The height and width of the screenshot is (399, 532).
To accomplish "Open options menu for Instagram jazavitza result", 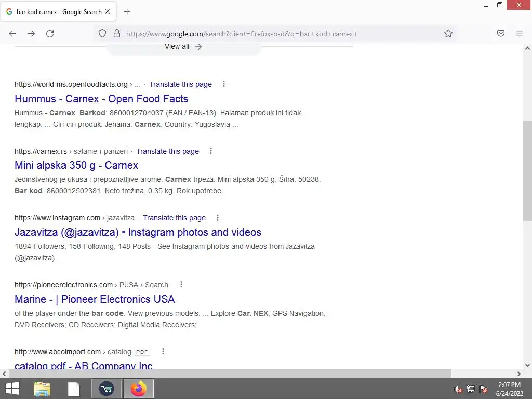I will pos(218,218).
